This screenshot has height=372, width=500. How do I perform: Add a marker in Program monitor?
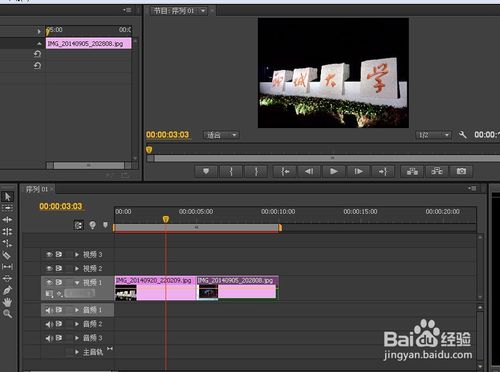point(206,171)
